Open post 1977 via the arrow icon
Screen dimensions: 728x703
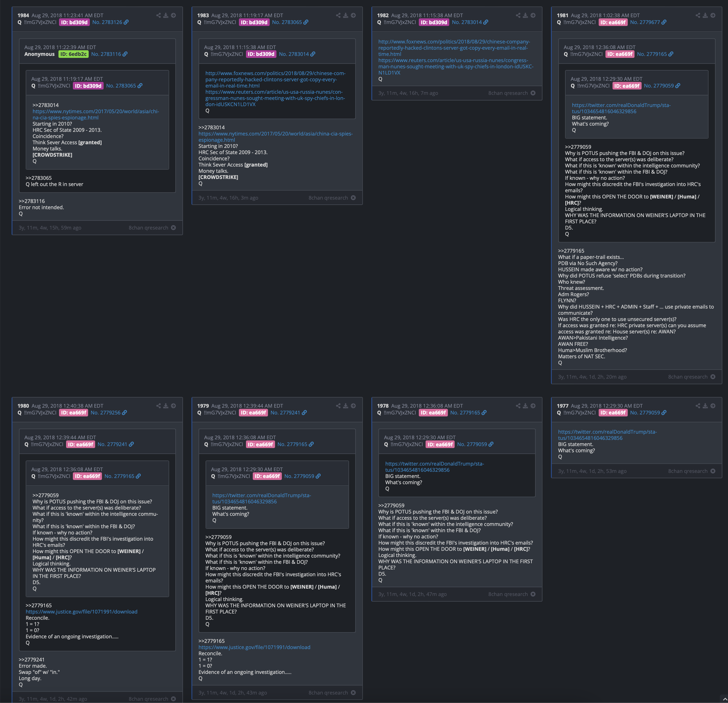[713, 406]
